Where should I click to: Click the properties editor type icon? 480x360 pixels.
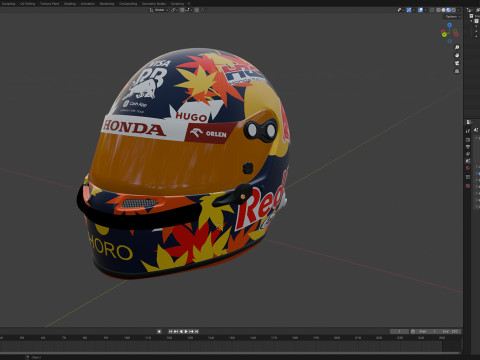click(x=469, y=122)
